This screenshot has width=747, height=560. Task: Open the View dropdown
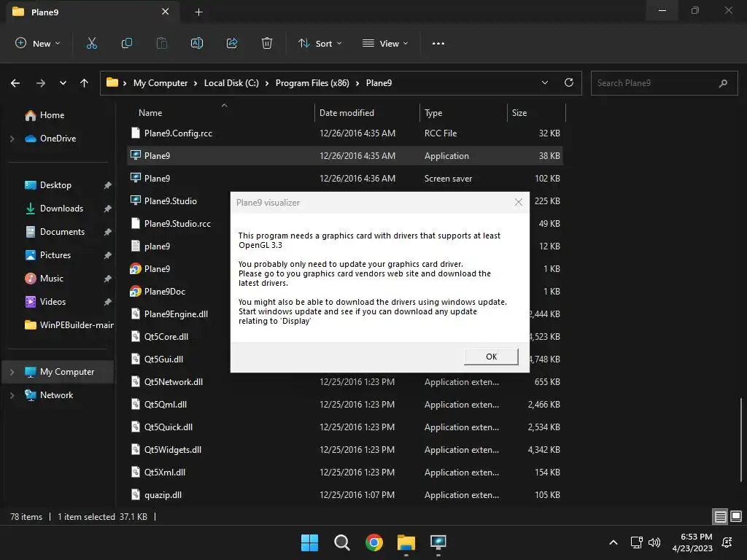(x=385, y=43)
